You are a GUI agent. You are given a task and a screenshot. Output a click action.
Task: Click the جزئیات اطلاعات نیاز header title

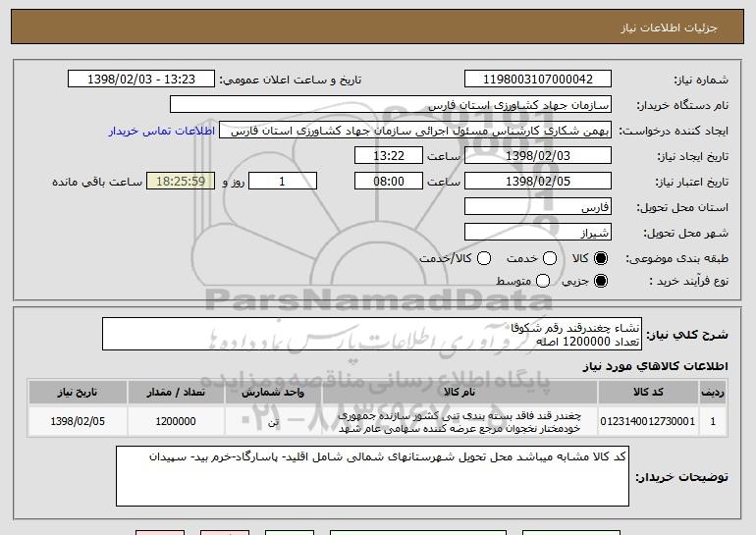[669, 27]
